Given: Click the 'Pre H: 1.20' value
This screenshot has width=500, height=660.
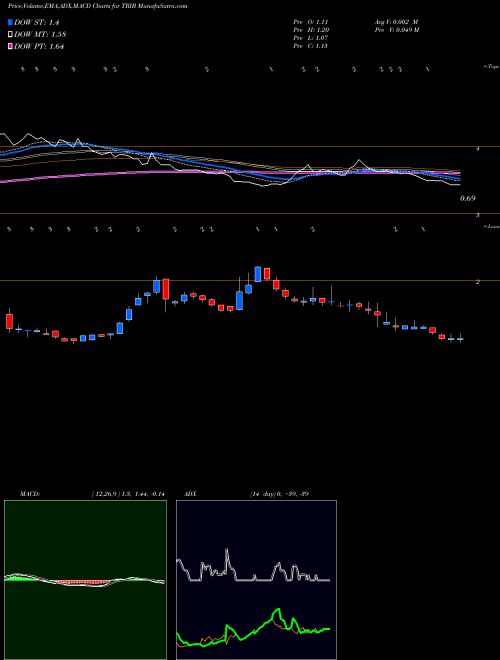Looking at the screenshot, I should 311,30.
